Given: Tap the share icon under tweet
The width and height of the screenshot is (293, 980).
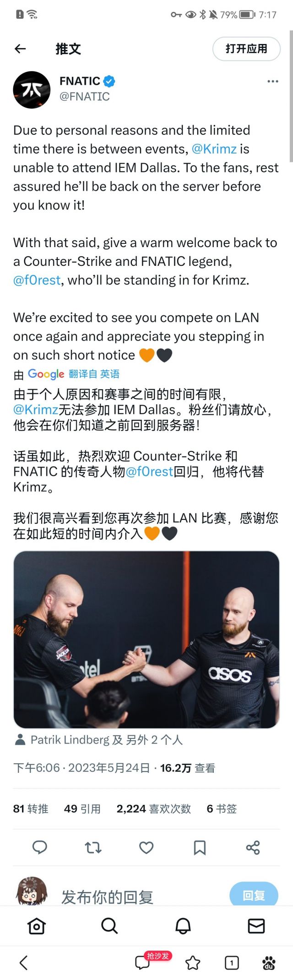Looking at the screenshot, I should click(x=253, y=848).
